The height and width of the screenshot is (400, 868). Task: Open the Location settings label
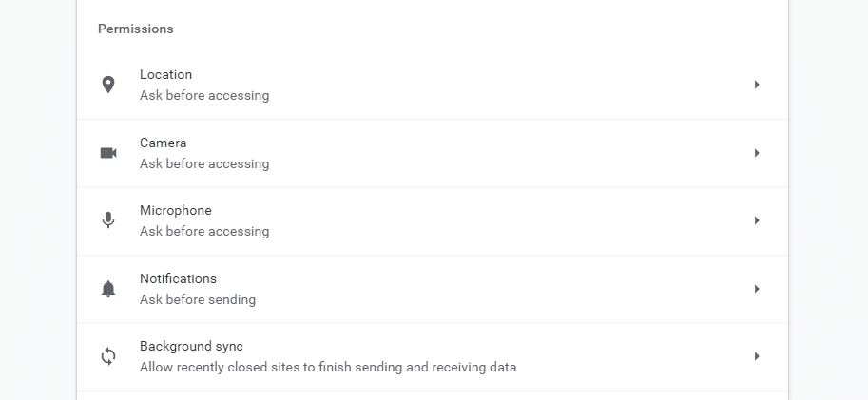coord(165,74)
